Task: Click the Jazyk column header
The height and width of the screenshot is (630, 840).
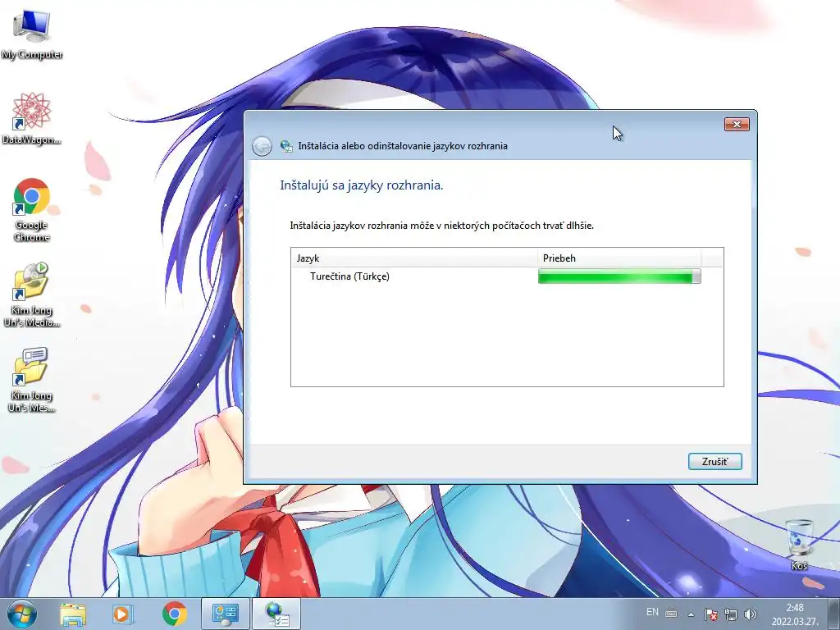Action: 414,258
